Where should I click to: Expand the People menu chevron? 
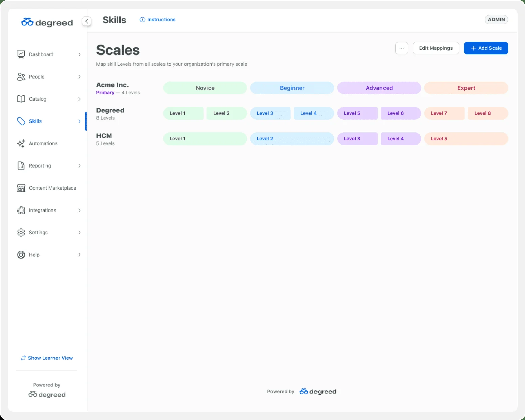click(x=79, y=77)
